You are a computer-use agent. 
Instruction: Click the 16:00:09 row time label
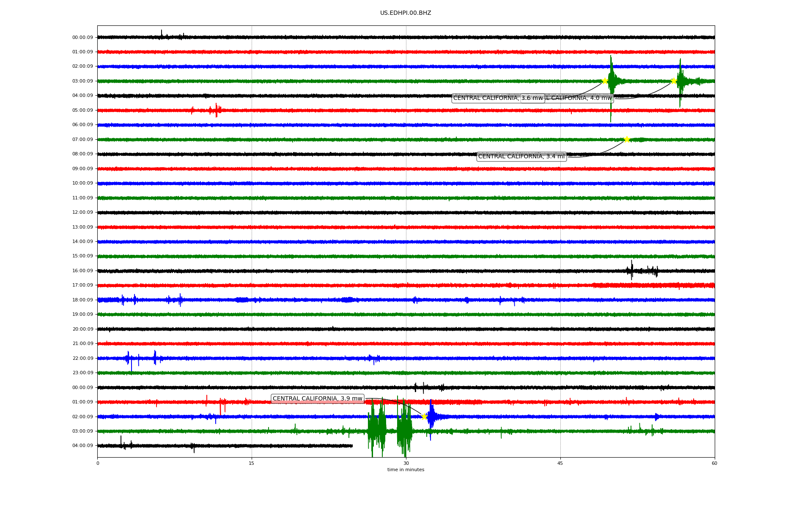click(82, 271)
